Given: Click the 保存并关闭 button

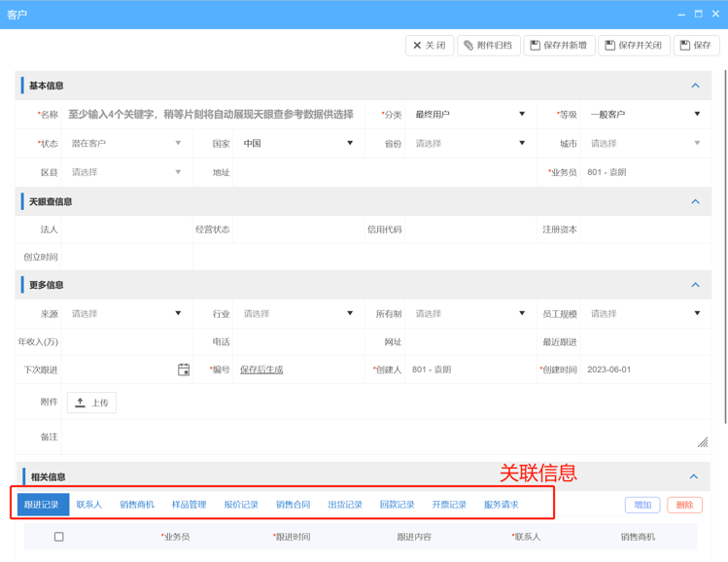Looking at the screenshot, I should [633, 46].
